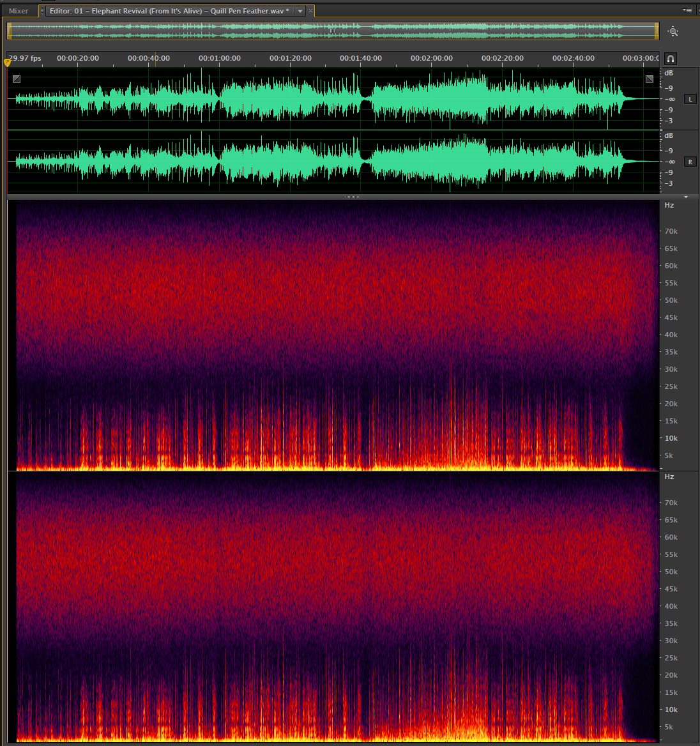Click the dB label of the left channel scale
Viewport: 700px width, 746px height.
[669, 73]
